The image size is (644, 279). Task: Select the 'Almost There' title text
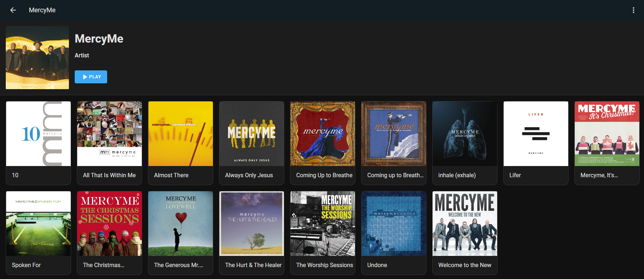pos(171,175)
